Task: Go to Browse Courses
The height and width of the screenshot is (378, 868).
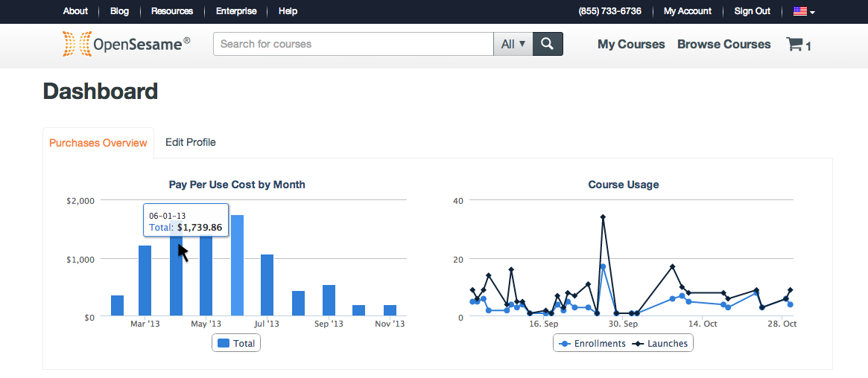Action: click(723, 45)
